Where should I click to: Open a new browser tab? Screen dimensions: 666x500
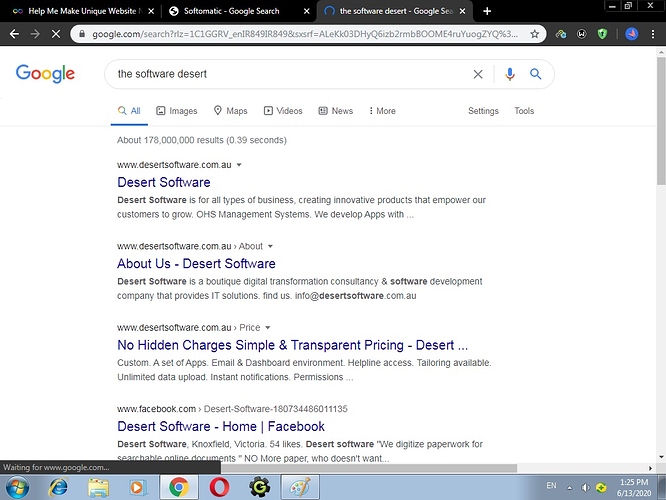487,11
